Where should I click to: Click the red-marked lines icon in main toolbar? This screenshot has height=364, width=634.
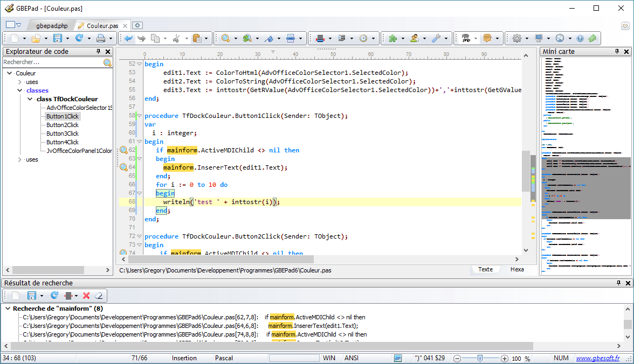click(x=320, y=38)
